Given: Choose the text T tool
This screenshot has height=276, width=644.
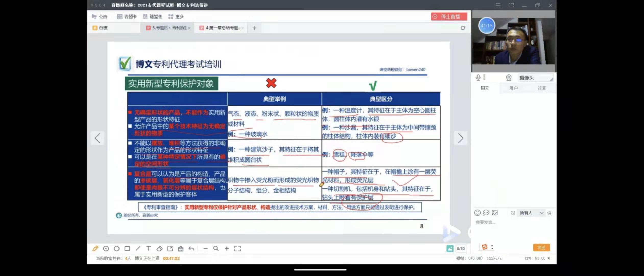Looking at the screenshot, I should 149,248.
